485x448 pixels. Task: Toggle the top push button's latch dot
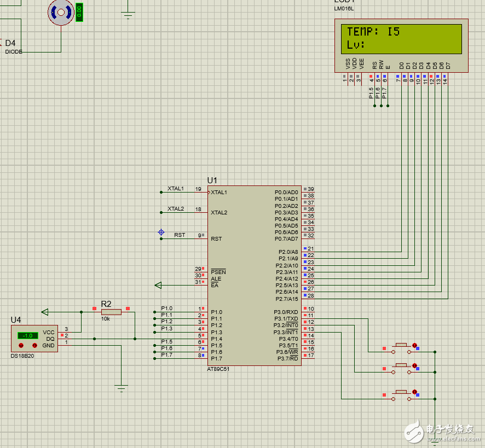point(414,345)
